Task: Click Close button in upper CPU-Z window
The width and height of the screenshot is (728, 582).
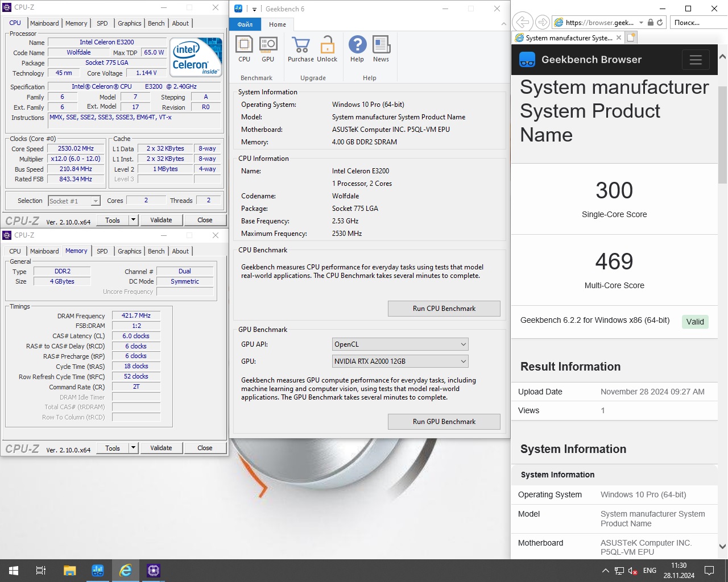Action: tap(205, 221)
